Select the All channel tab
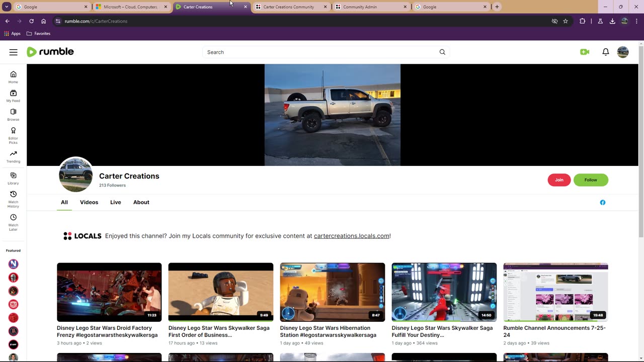The height and width of the screenshot is (362, 644). 64,202
